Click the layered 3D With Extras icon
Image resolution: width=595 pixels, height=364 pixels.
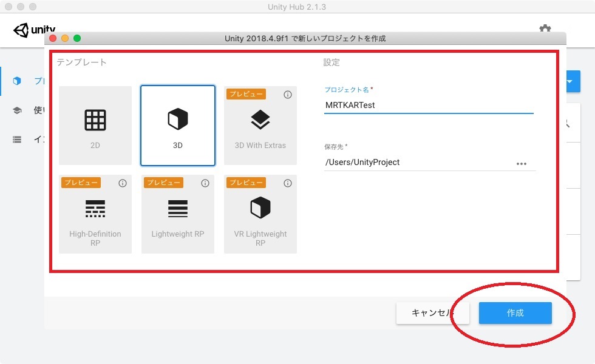click(x=260, y=120)
